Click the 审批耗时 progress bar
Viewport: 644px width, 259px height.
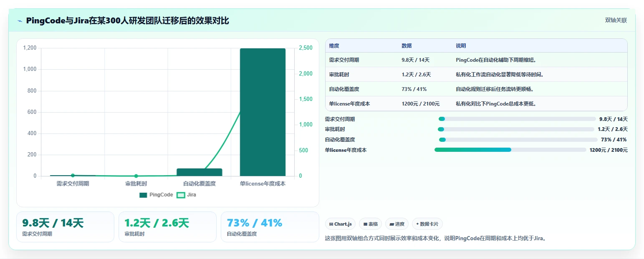point(516,129)
